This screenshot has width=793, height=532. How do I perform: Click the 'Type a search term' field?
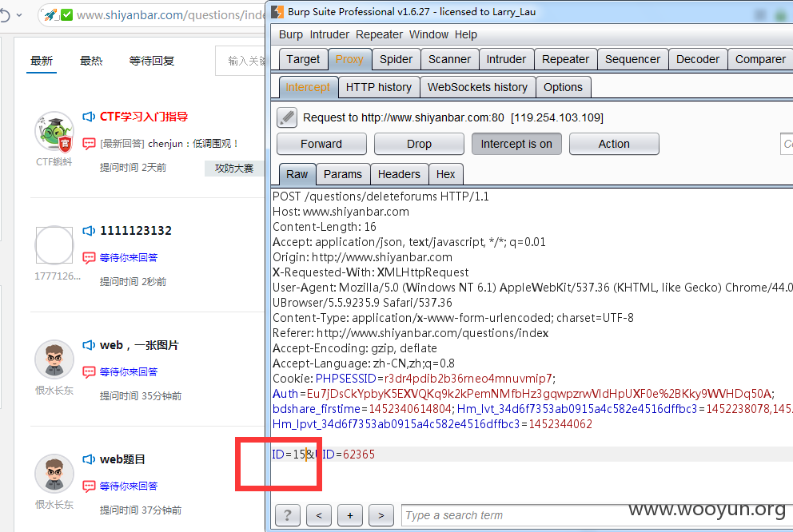pyautogui.click(x=597, y=515)
